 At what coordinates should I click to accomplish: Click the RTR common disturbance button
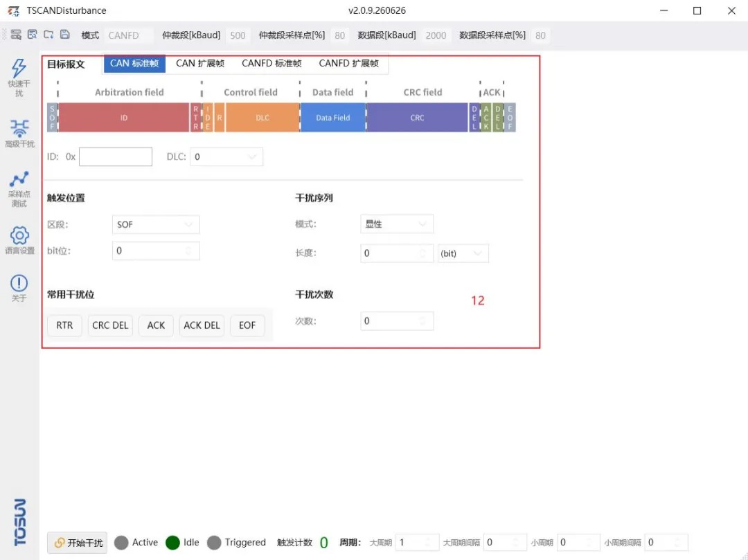pos(64,325)
